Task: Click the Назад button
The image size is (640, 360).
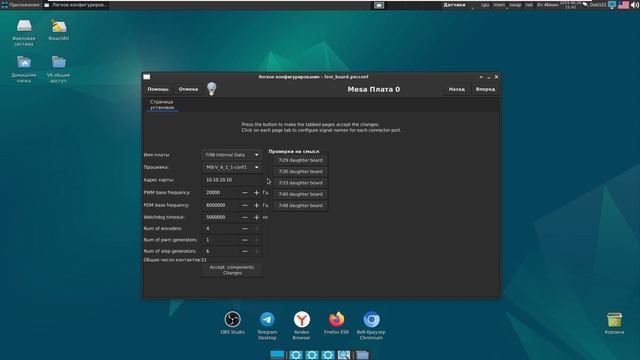Action: [456, 89]
